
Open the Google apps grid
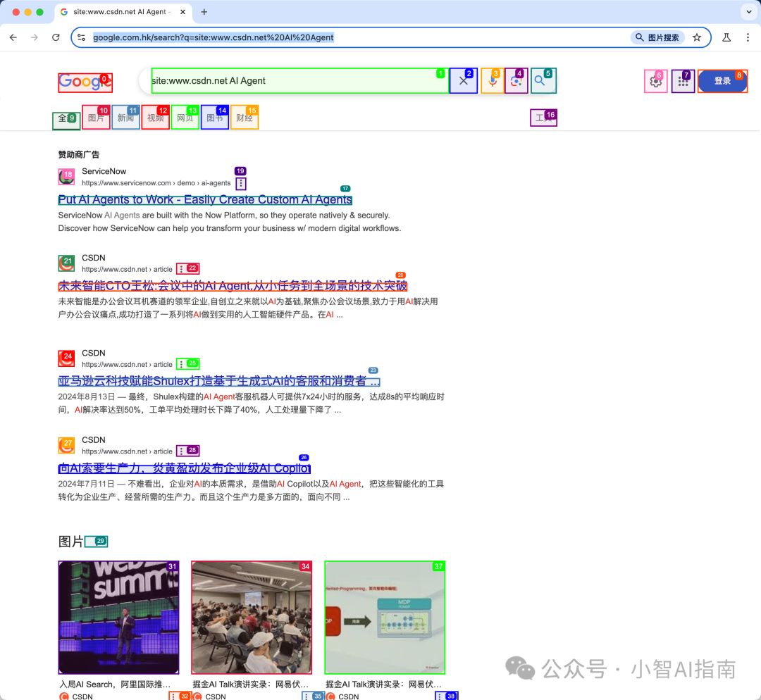(x=682, y=82)
